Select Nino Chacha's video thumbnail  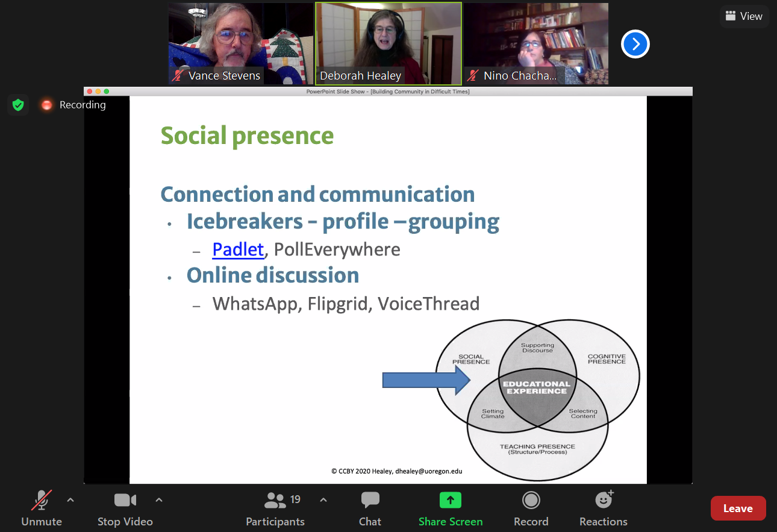point(535,42)
